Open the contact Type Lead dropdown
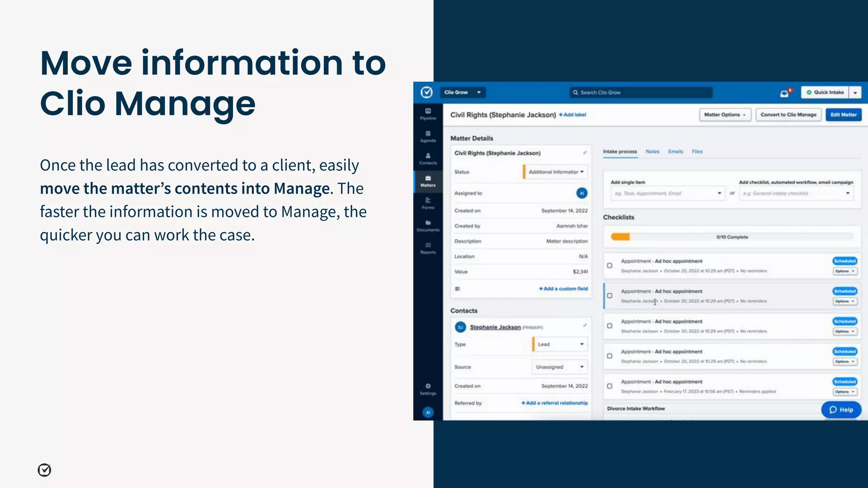The height and width of the screenshot is (488, 868). pos(560,344)
